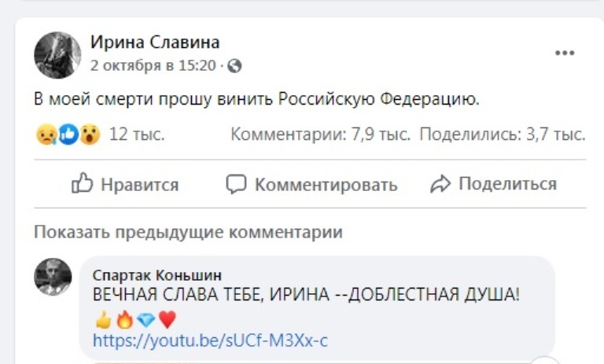Screen dimensions: 604x364
Task: Show the 7,9 тыс. comments count
Action: coord(320,135)
